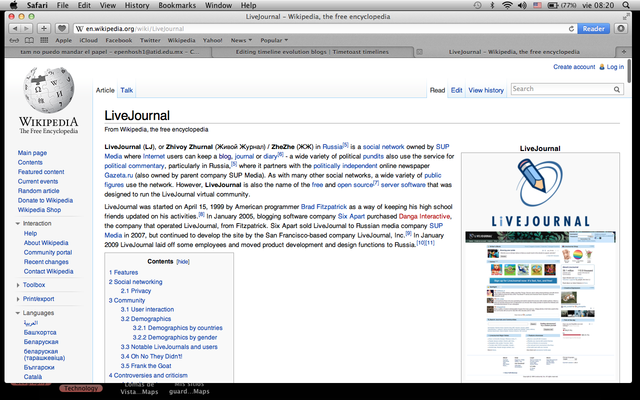Expand the Toolbox sidebar section

point(18,285)
